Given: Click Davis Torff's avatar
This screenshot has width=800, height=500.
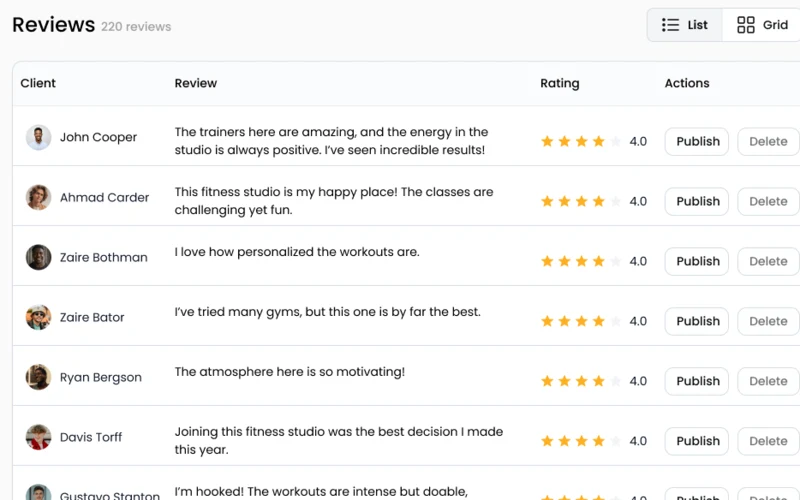Looking at the screenshot, I should (38, 437).
